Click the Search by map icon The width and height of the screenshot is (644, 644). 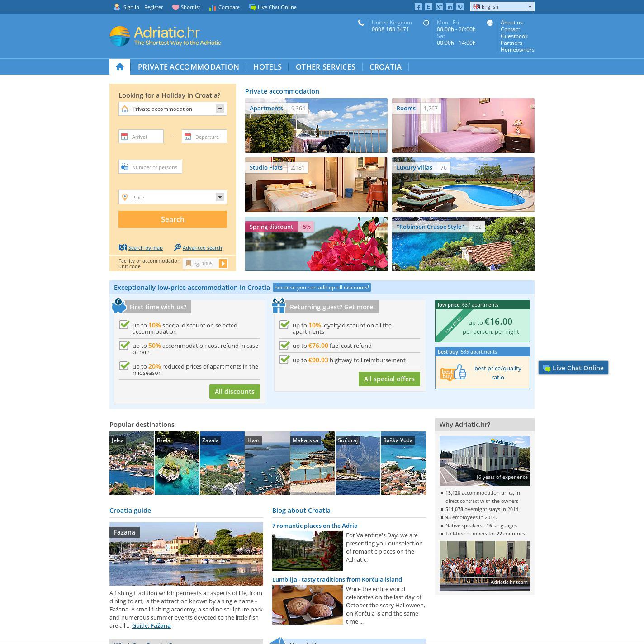pos(123,247)
